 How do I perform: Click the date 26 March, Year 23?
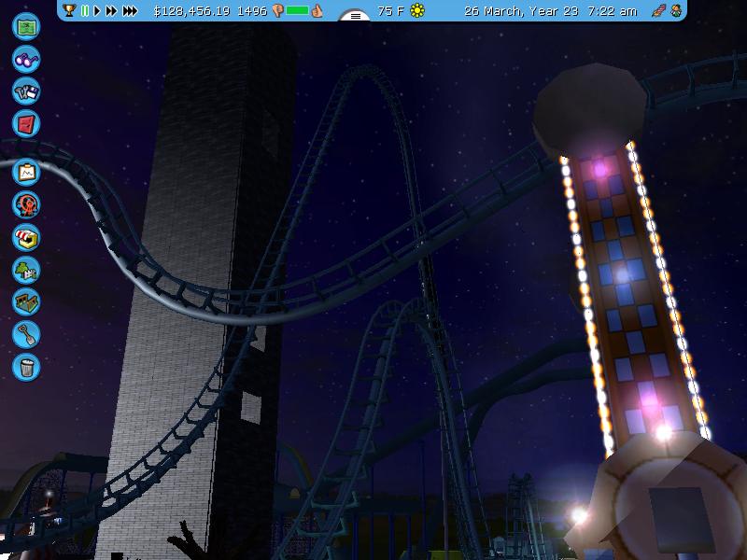click(521, 11)
